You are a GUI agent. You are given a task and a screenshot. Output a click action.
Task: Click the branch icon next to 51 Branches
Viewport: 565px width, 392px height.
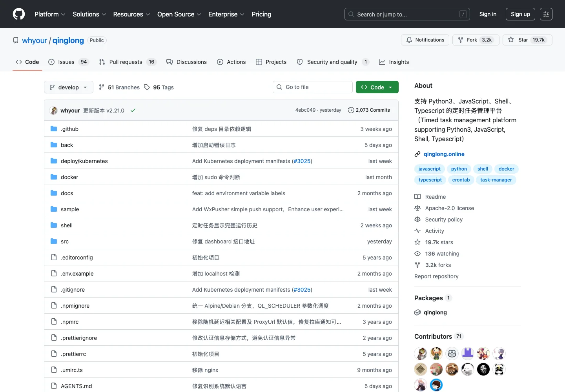coord(102,87)
